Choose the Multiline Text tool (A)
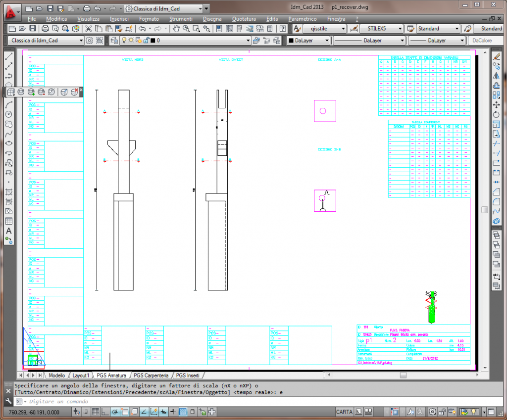This screenshot has width=507, height=420. (x=8, y=231)
